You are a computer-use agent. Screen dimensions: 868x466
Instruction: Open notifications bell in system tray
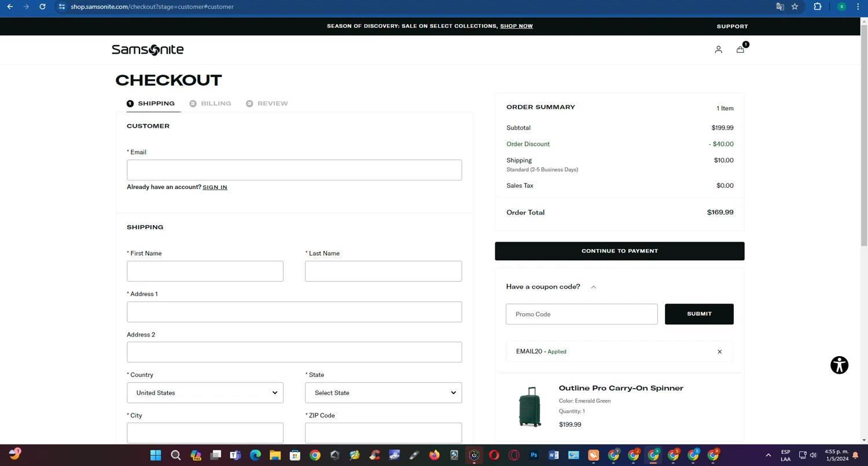[855, 455]
